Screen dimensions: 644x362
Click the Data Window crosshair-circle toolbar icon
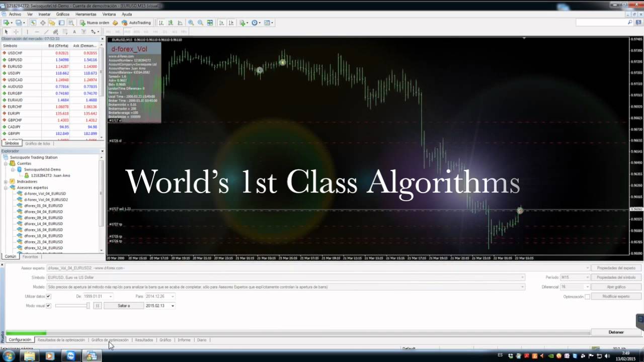pos(43,23)
